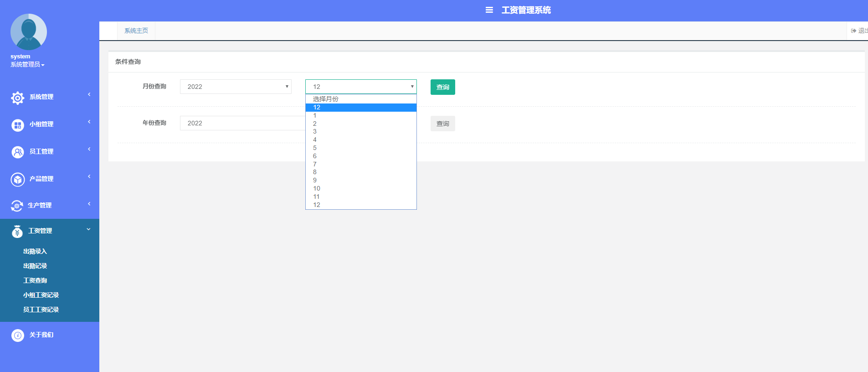868x372 pixels.
Task: Click the 工资管理系统 header title
Action: tap(526, 10)
